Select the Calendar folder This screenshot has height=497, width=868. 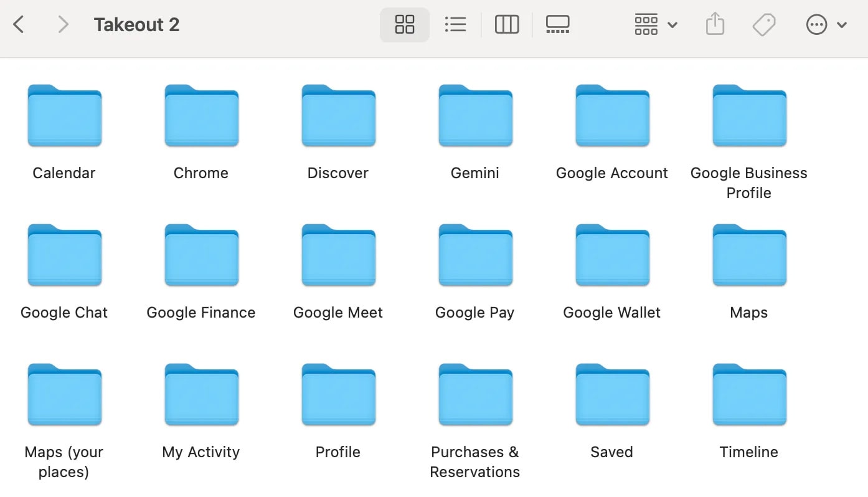point(64,116)
